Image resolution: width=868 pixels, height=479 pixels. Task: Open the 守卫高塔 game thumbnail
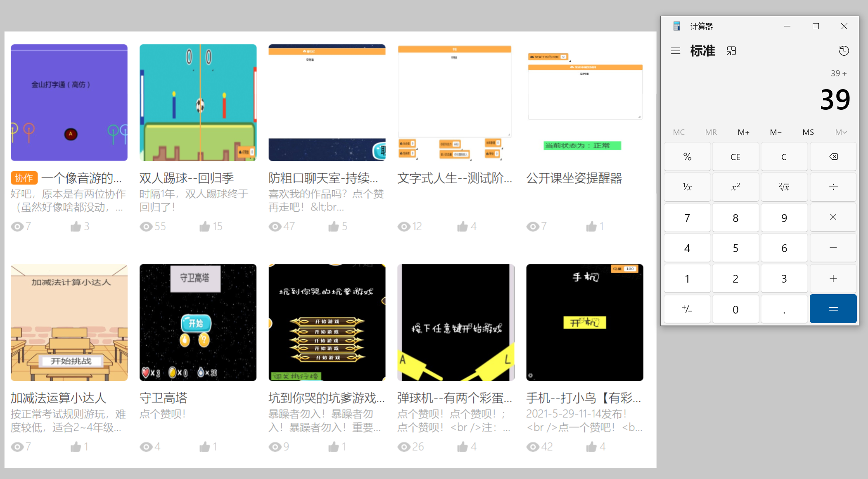[x=198, y=322]
